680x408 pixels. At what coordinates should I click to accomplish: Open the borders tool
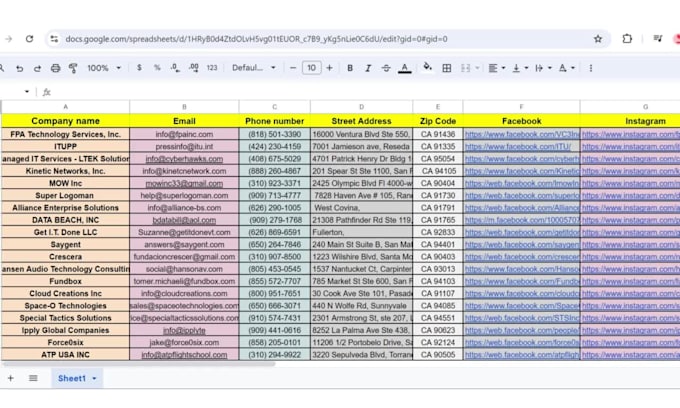click(447, 68)
